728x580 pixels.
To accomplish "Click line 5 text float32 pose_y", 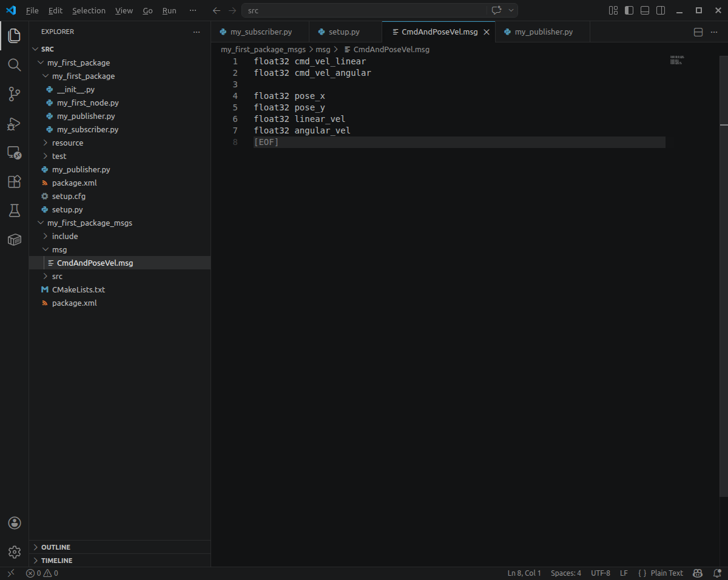I will coord(289,107).
